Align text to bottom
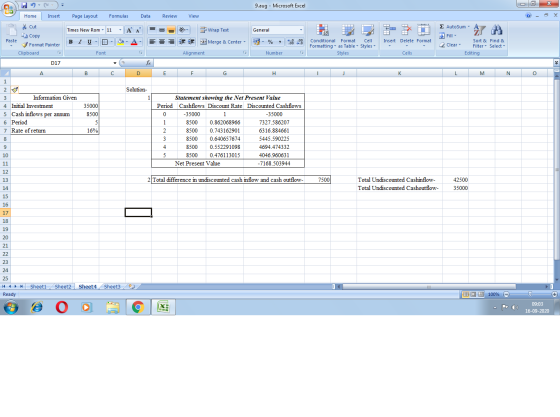The image size is (560, 417). click(x=171, y=30)
